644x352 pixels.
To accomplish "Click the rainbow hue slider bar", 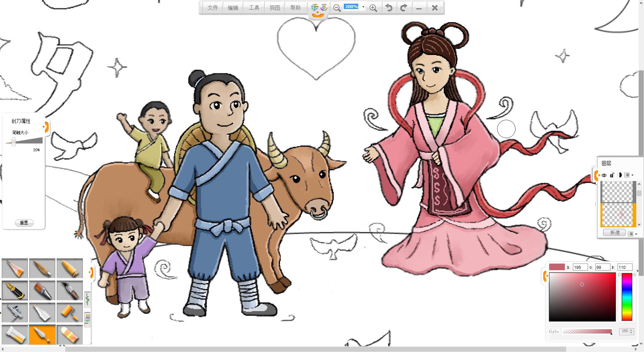I will (x=627, y=297).
